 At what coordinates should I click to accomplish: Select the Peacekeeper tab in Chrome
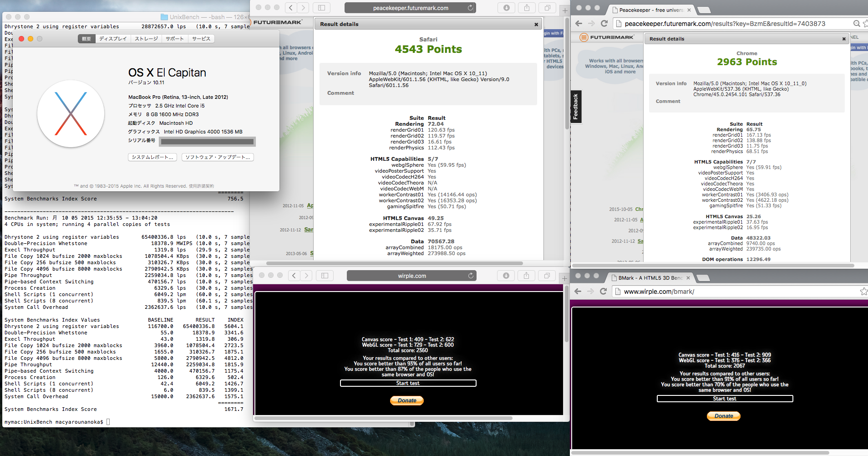[651, 10]
